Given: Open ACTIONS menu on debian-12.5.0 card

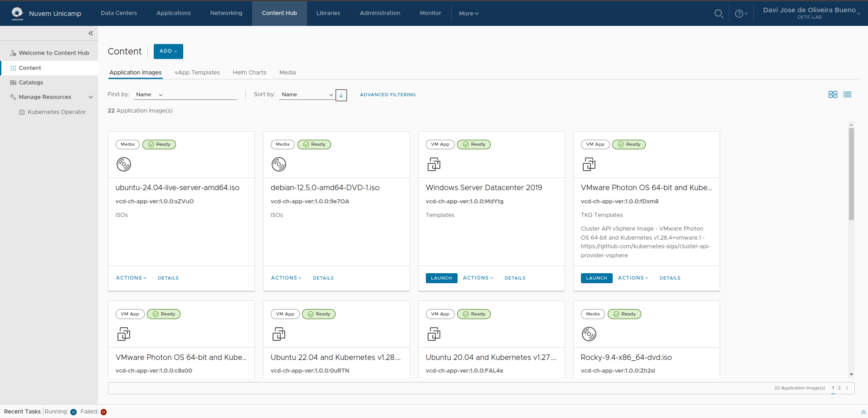Looking at the screenshot, I should pyautogui.click(x=286, y=278).
